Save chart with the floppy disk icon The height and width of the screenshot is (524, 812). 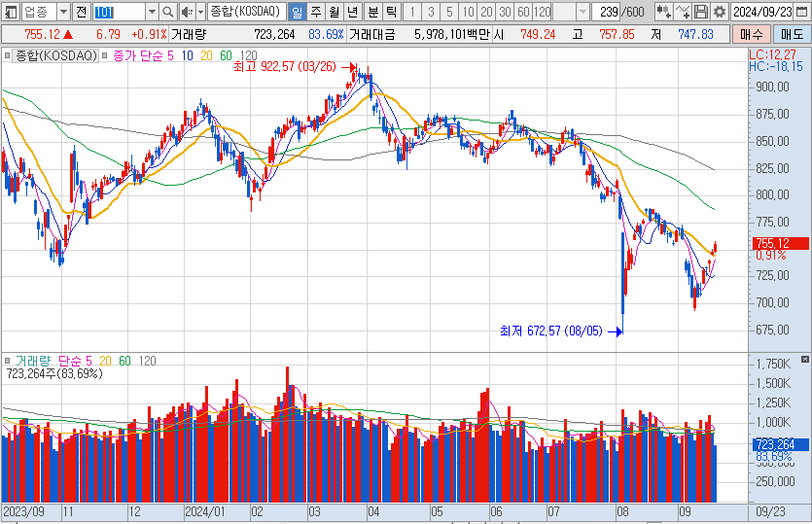[x=701, y=12]
